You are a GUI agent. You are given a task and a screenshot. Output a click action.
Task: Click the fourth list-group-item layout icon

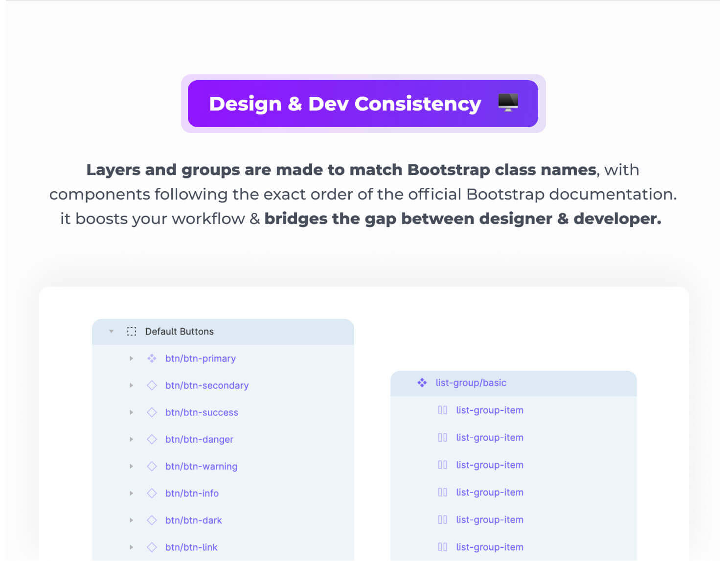(442, 492)
